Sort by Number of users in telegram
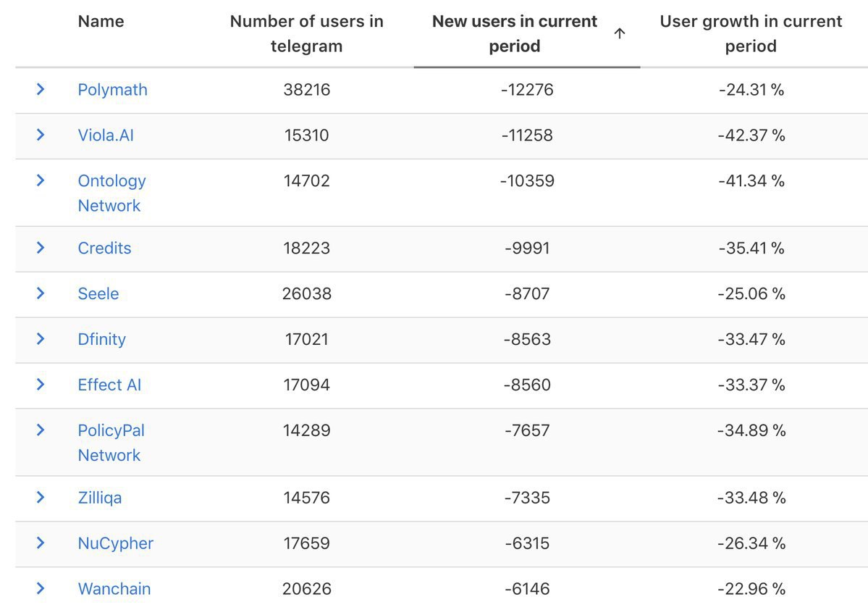 point(307,33)
